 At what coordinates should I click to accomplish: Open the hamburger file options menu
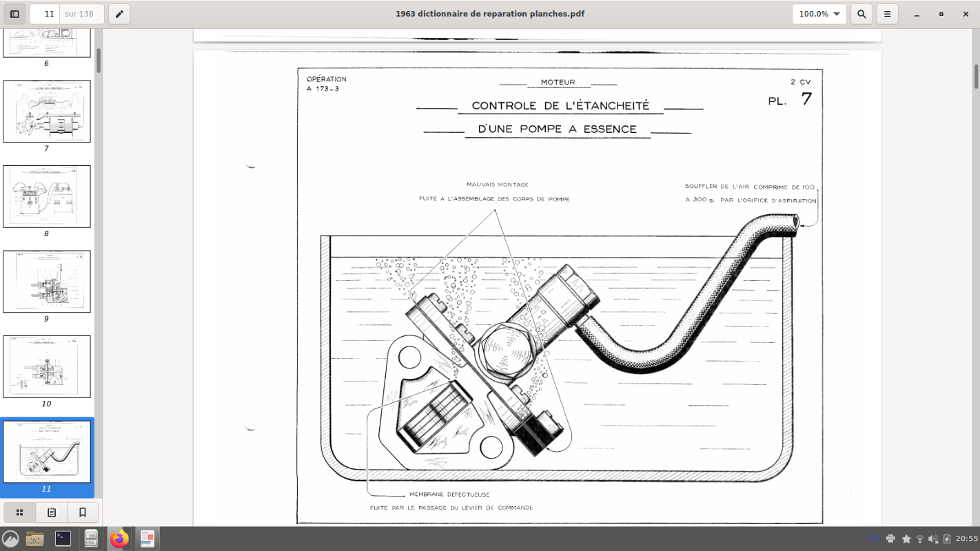888,14
